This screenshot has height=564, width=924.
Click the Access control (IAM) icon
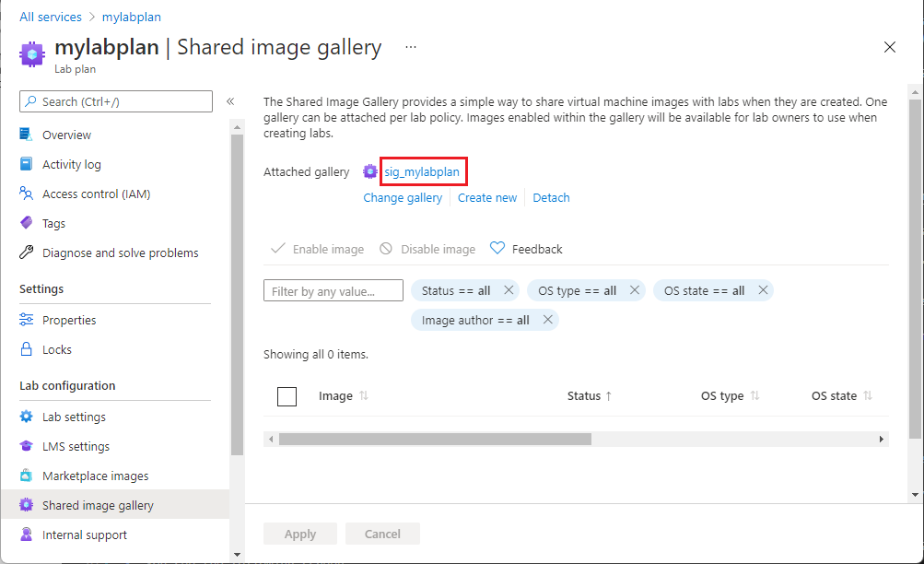coord(26,194)
